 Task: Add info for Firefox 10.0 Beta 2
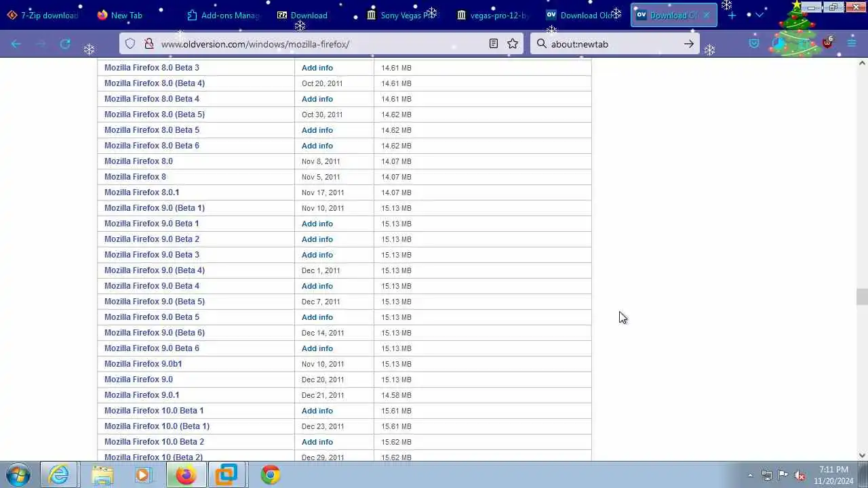point(317,442)
